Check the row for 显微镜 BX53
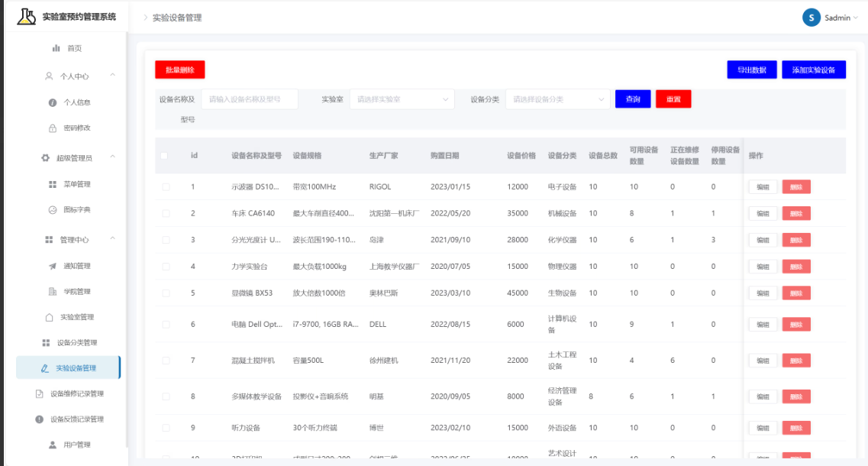 pyautogui.click(x=166, y=293)
